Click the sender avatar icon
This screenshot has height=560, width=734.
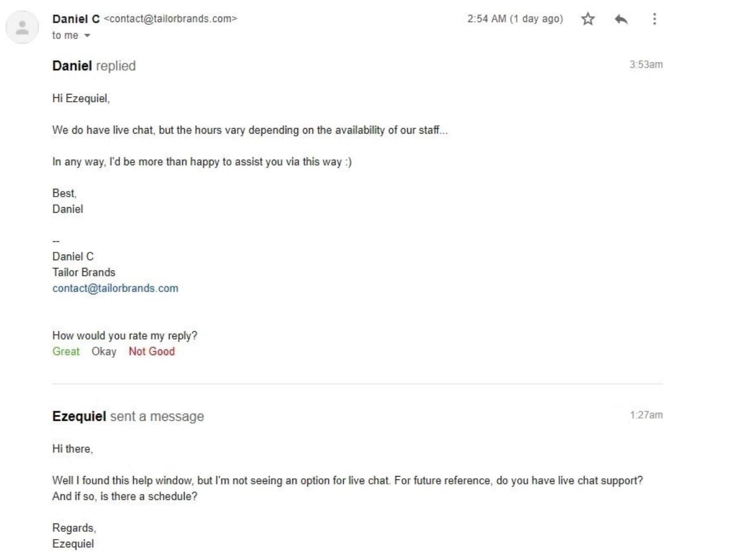tap(22, 27)
